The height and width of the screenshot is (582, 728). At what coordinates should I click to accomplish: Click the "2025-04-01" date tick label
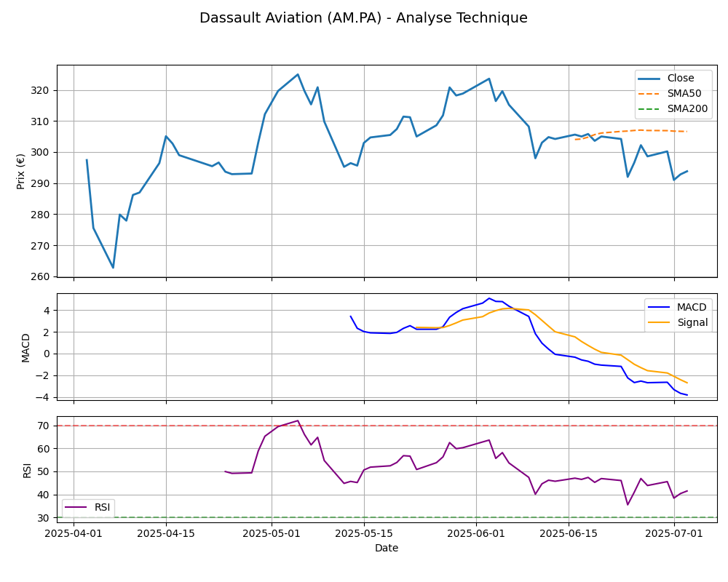(74, 533)
